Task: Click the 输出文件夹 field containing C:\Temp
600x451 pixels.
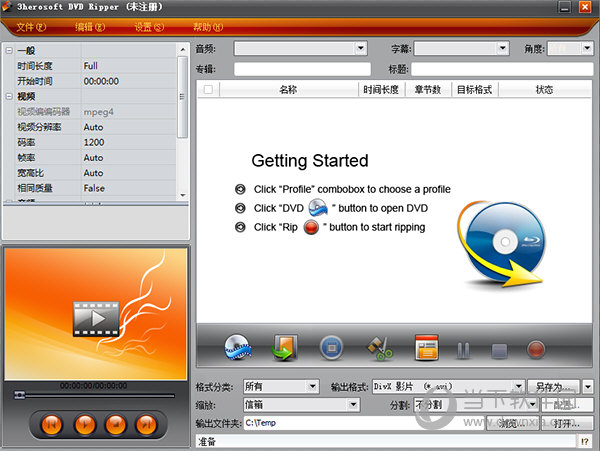Action: point(364,423)
